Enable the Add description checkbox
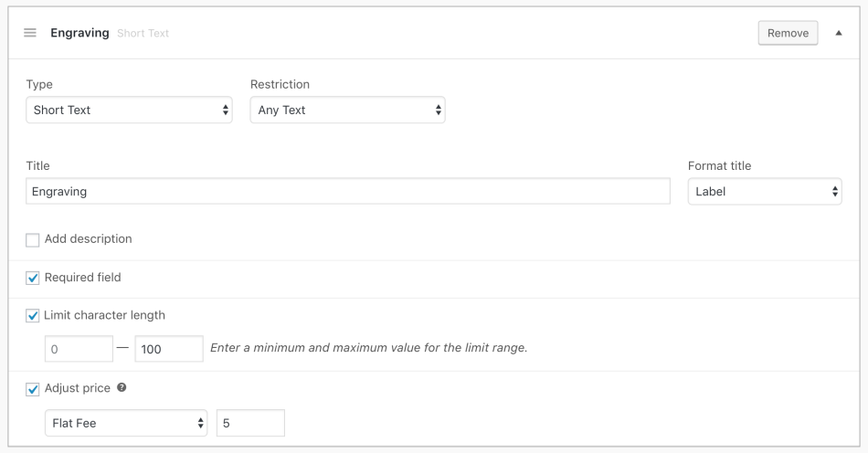 [x=33, y=240]
